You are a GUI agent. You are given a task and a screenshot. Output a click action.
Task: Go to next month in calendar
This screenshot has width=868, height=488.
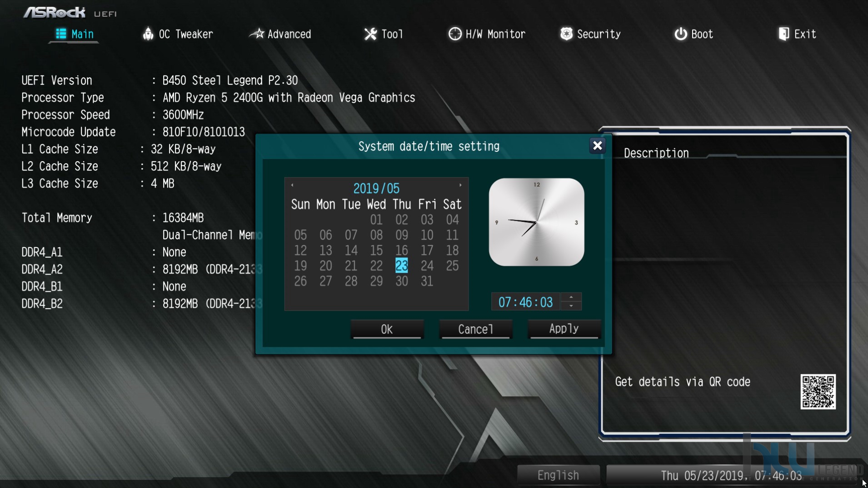pyautogui.click(x=460, y=185)
